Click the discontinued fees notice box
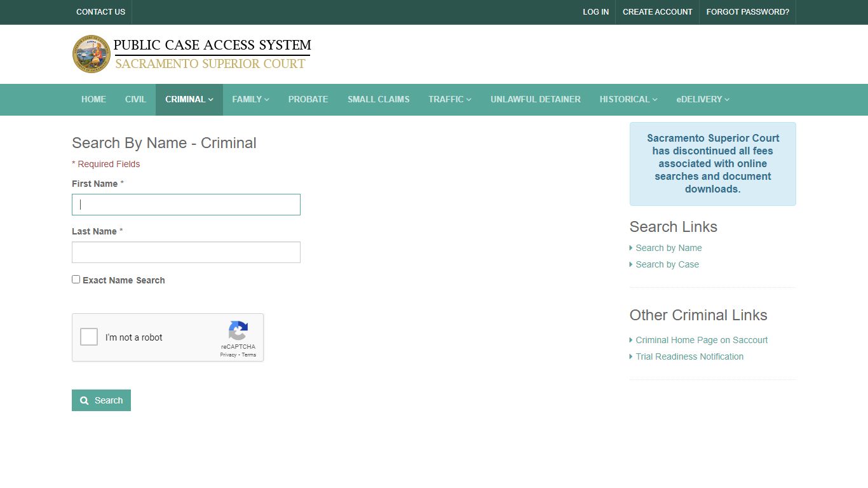Viewport: 868px width, 488px height. click(x=713, y=164)
